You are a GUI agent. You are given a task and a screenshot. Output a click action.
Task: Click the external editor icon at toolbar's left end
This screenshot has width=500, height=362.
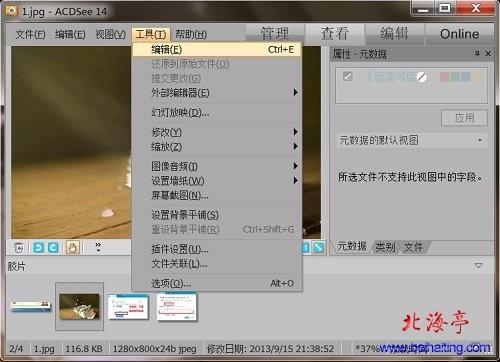19,248
